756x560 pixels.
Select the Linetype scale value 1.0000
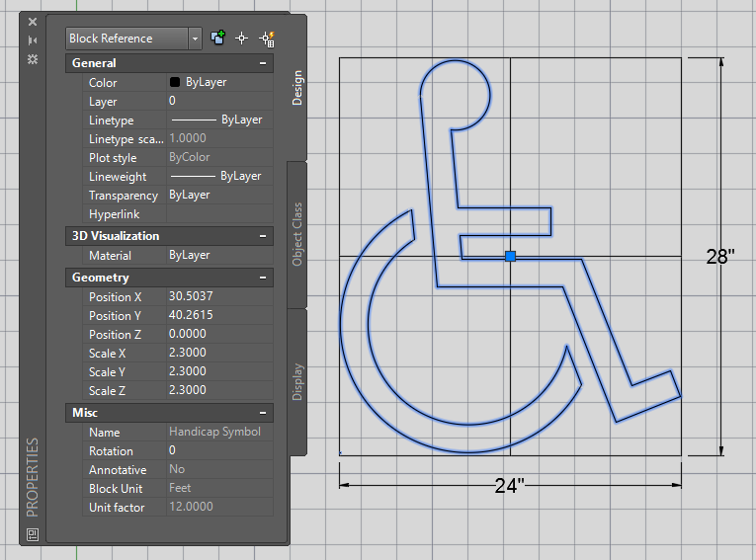coord(219,139)
